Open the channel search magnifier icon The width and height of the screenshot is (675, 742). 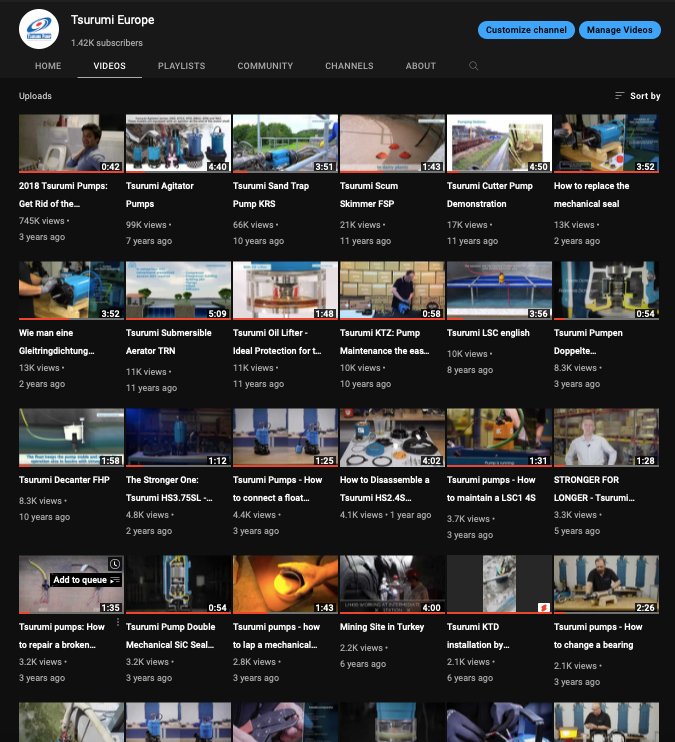tap(473, 66)
